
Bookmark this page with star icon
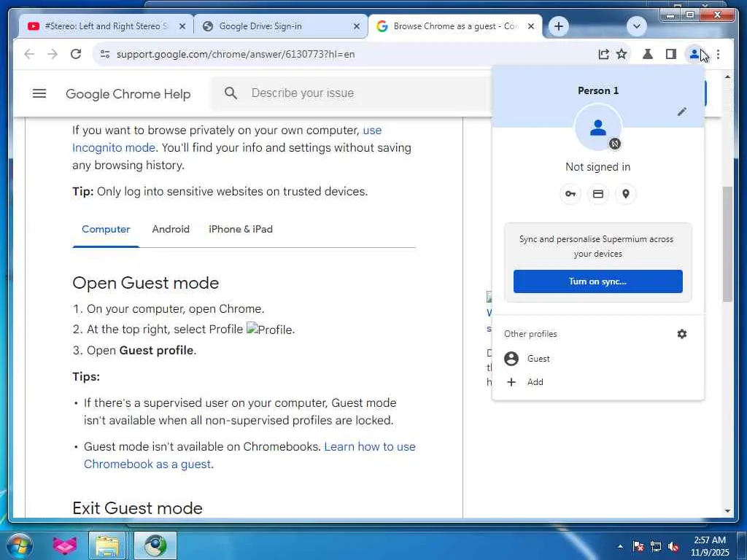click(x=622, y=54)
